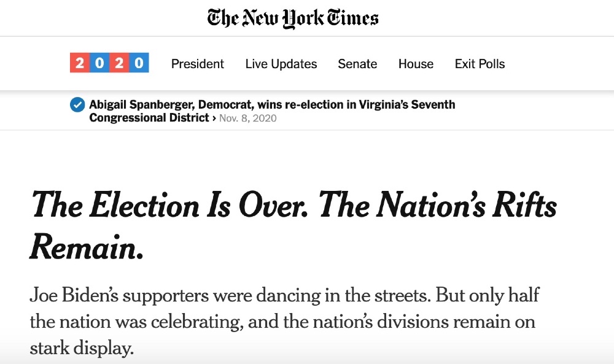Screen dimensions: 614x364
Task: Open the Senate section
Action: click(x=357, y=64)
